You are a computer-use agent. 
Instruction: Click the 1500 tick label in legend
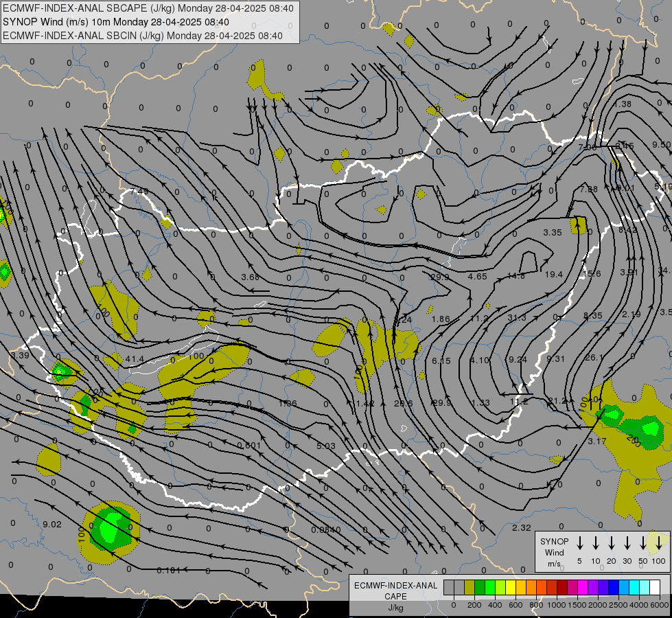[x=577, y=605]
